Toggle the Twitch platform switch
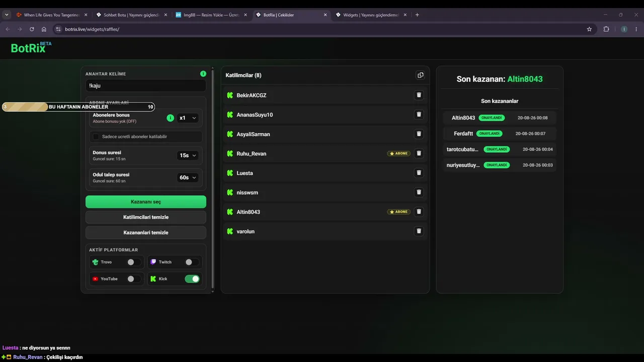 click(192, 262)
